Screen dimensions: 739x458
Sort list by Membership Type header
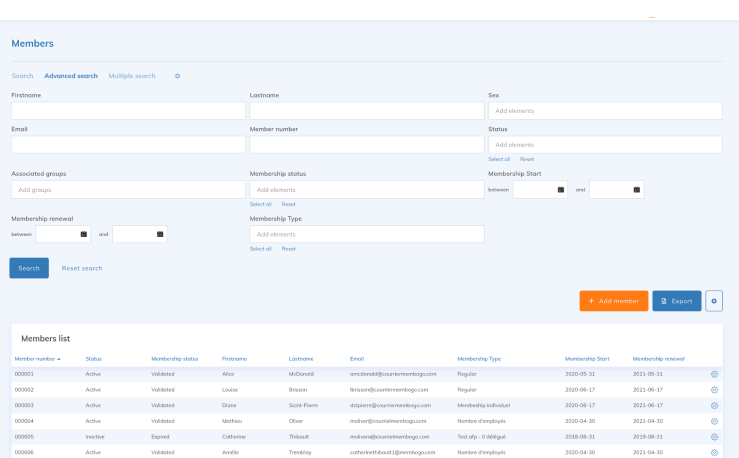pos(479,359)
